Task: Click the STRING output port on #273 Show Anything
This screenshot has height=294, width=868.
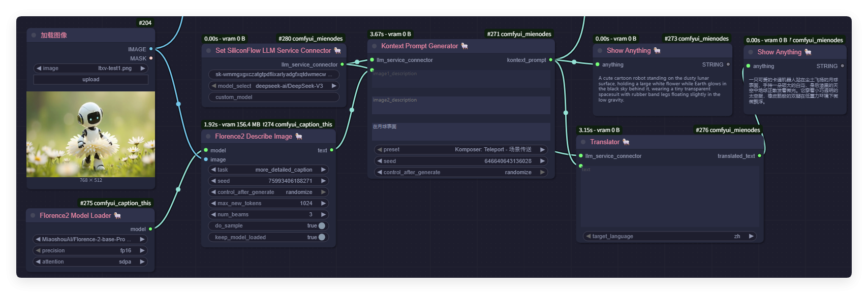Action: point(728,64)
